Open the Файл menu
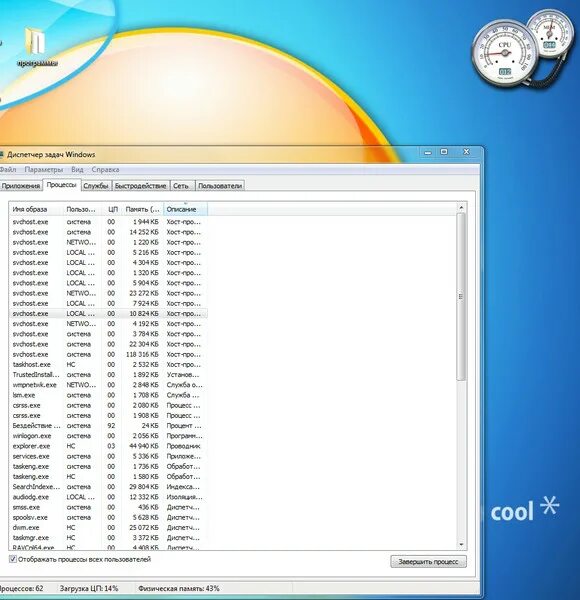The height and width of the screenshot is (600, 580). coord(8,169)
